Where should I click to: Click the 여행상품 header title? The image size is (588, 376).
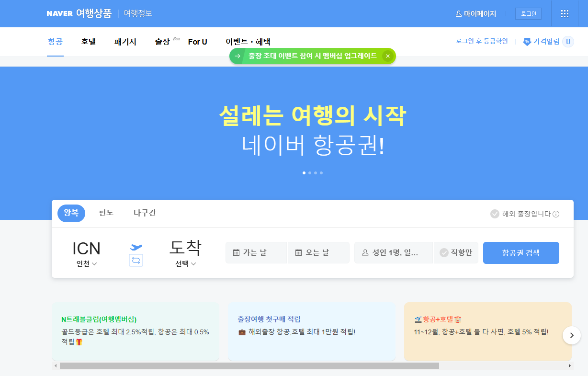click(94, 13)
